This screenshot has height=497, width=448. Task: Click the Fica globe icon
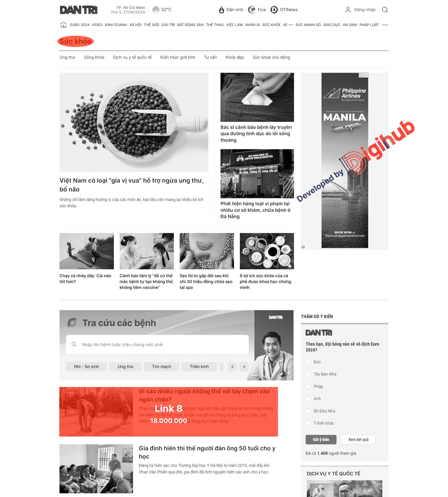coord(252,10)
